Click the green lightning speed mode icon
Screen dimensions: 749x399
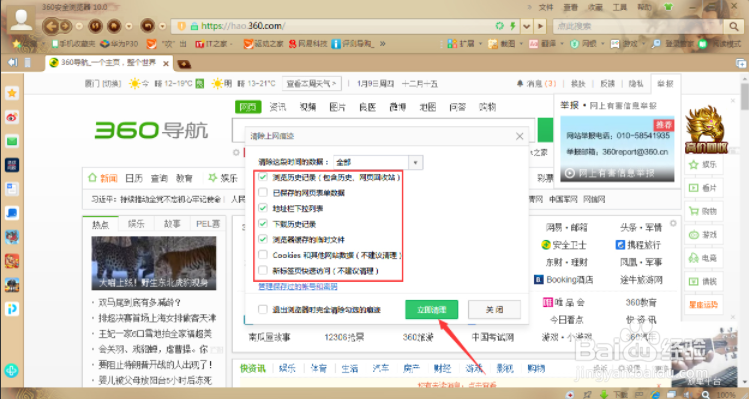[x=513, y=26]
